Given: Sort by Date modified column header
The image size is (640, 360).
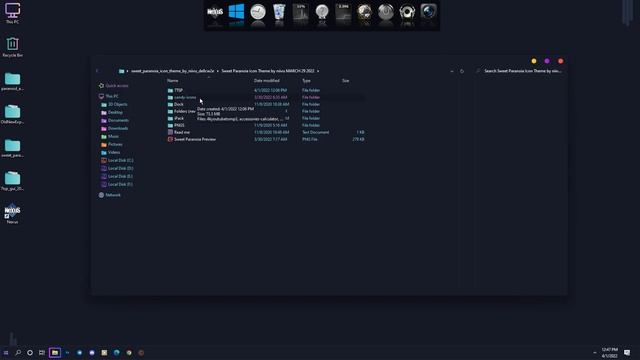Looking at the screenshot, I should [x=267, y=81].
